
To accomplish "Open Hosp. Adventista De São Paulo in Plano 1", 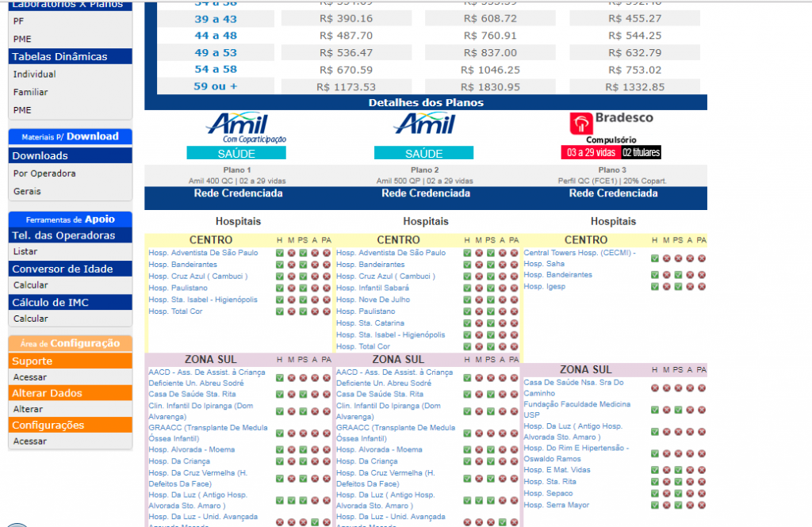I will point(203,253).
